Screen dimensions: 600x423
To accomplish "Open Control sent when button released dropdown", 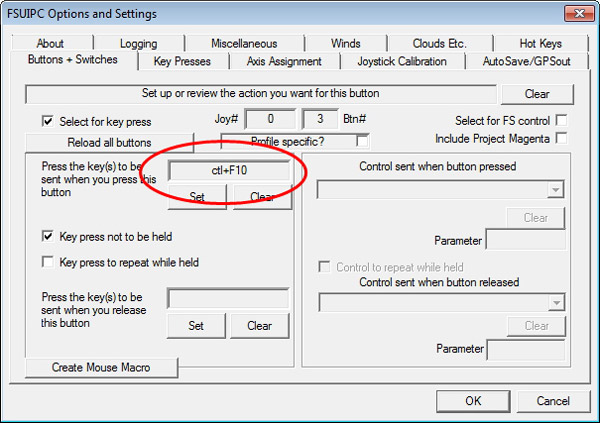I will click(x=555, y=302).
